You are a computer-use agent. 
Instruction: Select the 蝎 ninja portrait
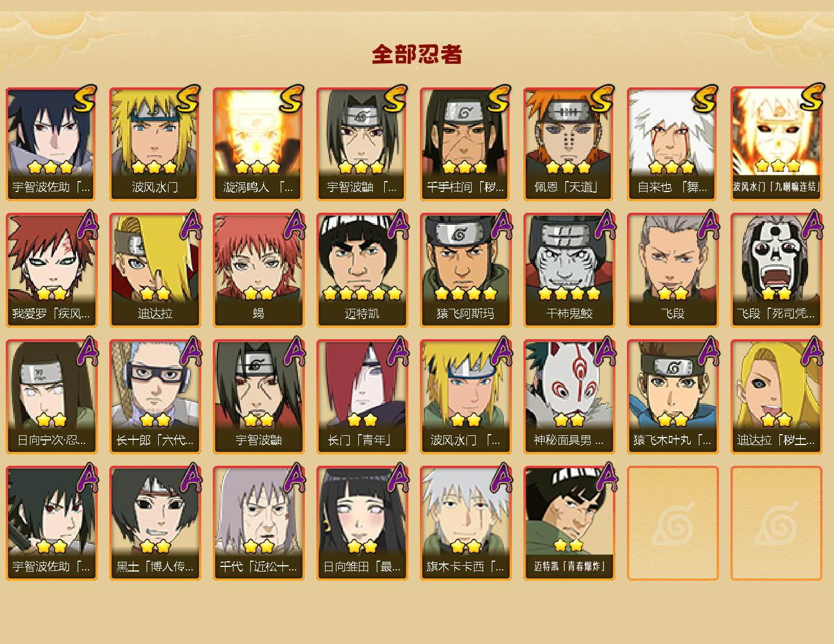(x=258, y=270)
